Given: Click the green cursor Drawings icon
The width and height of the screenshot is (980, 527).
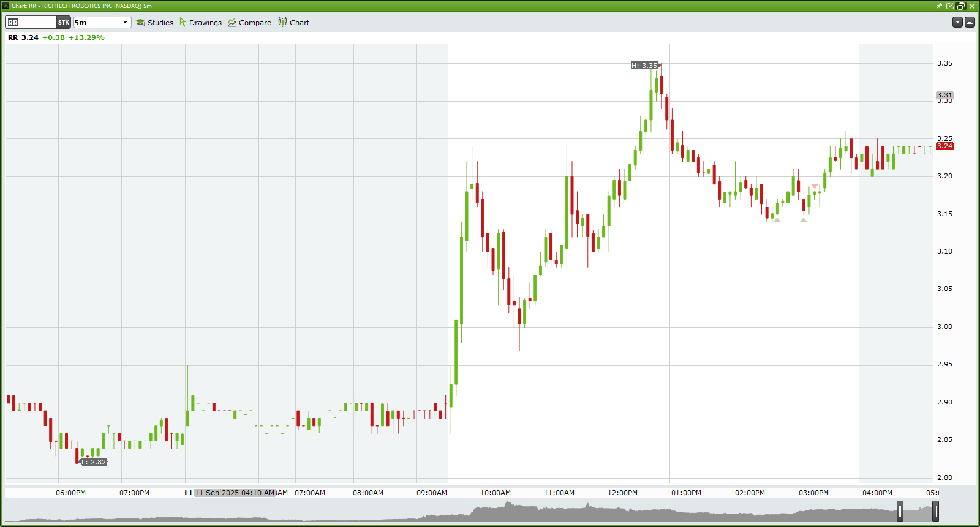Looking at the screenshot, I should [183, 23].
